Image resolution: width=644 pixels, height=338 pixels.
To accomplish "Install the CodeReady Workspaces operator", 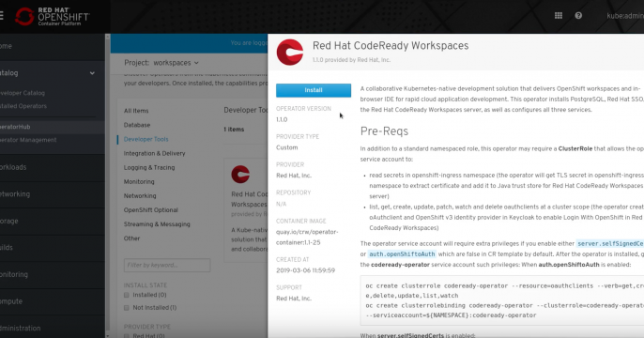I will coord(314,90).
